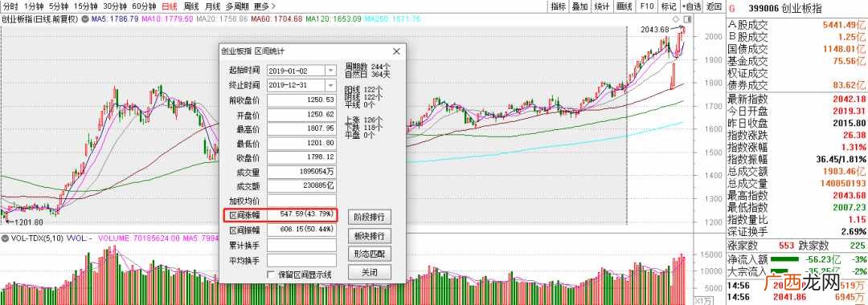The height and width of the screenshot is (305, 868).
Task: Click the 成交量 value field
Action: [301, 172]
